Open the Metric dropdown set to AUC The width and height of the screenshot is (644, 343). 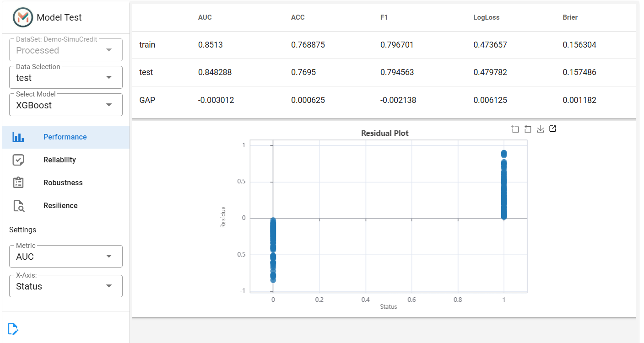coord(66,256)
